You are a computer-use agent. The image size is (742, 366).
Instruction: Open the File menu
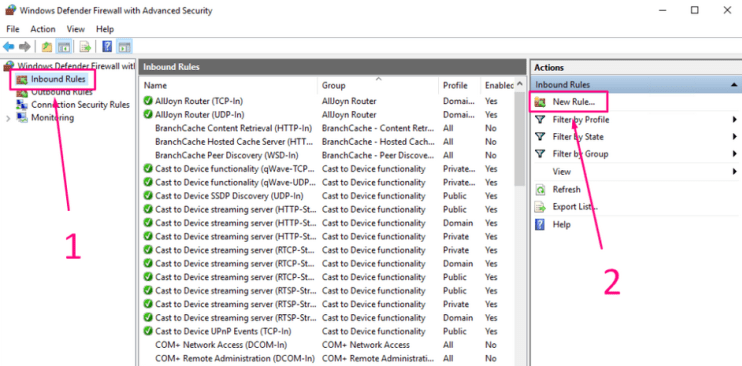[x=13, y=29]
